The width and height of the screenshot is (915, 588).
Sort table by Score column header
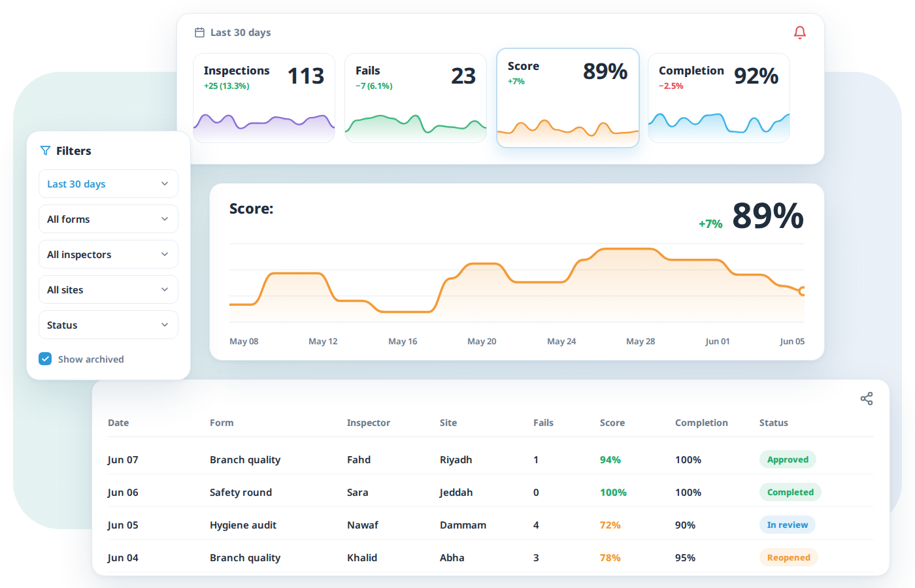pos(612,423)
